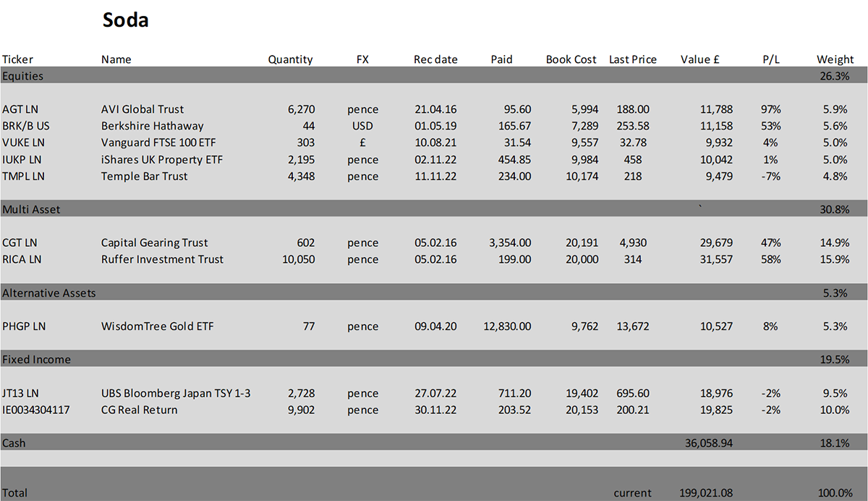Click last price 13,672
Screen dimensions: 868x501
coord(633,326)
